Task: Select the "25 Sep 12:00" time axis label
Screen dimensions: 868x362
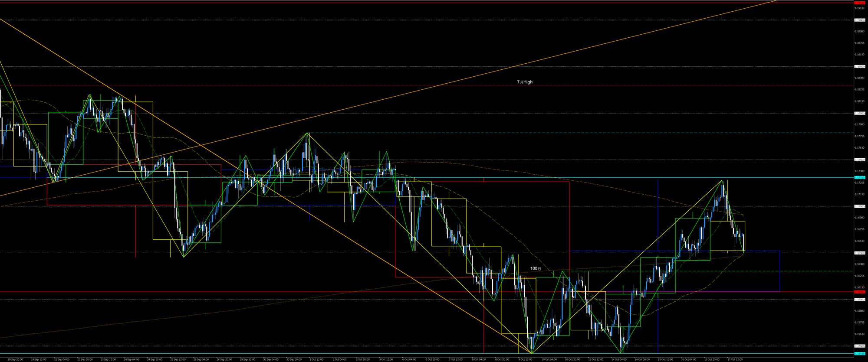Action: (178, 359)
